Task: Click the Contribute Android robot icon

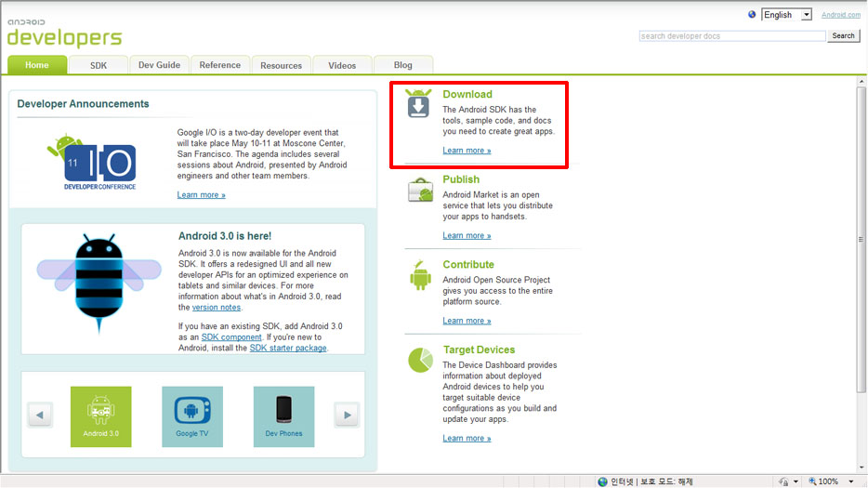Action: click(x=420, y=275)
